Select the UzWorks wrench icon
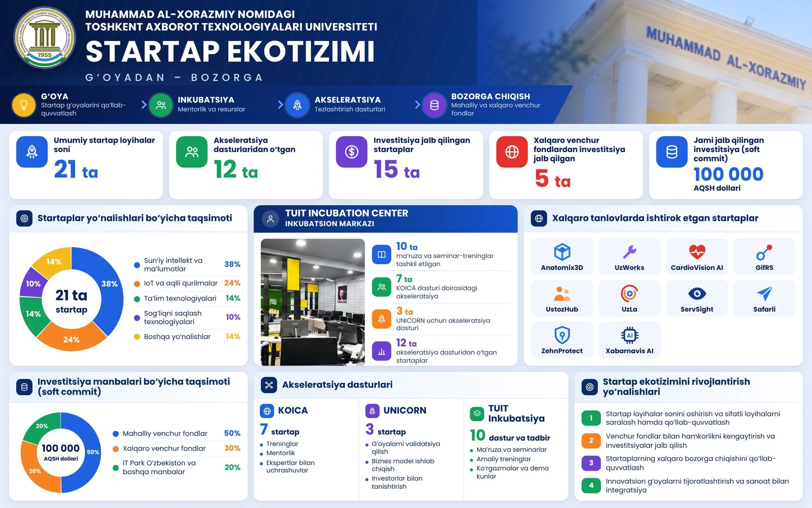The height and width of the screenshot is (508, 812). coord(629,252)
